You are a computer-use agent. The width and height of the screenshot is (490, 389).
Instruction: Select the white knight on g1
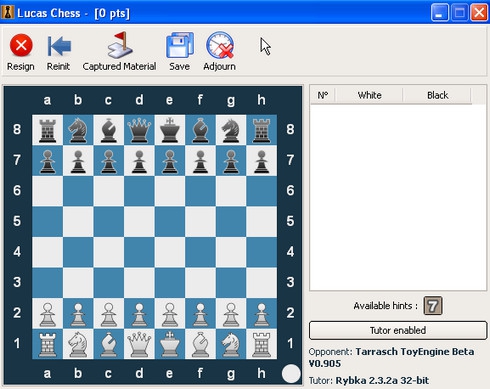[231, 344]
